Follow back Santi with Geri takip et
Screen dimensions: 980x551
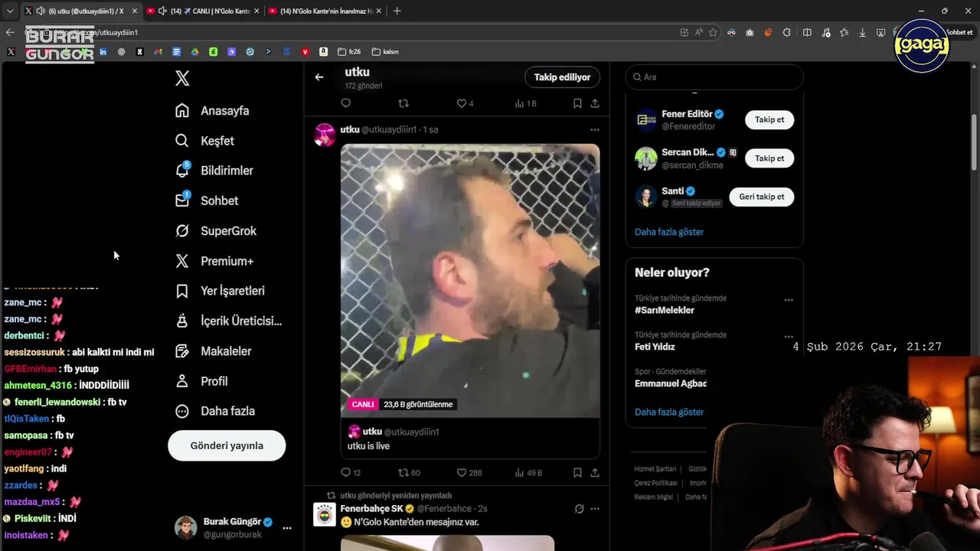pos(762,197)
